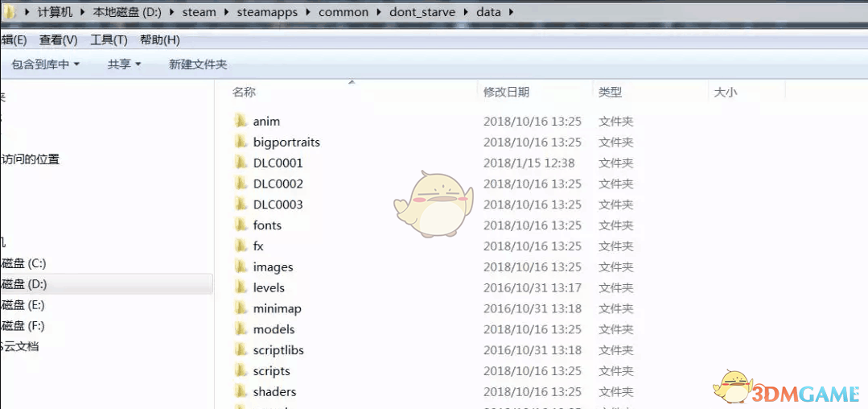Expand breadcrumb arrow after dont_starve
Viewport: 868px width, 409px height.
(465, 11)
